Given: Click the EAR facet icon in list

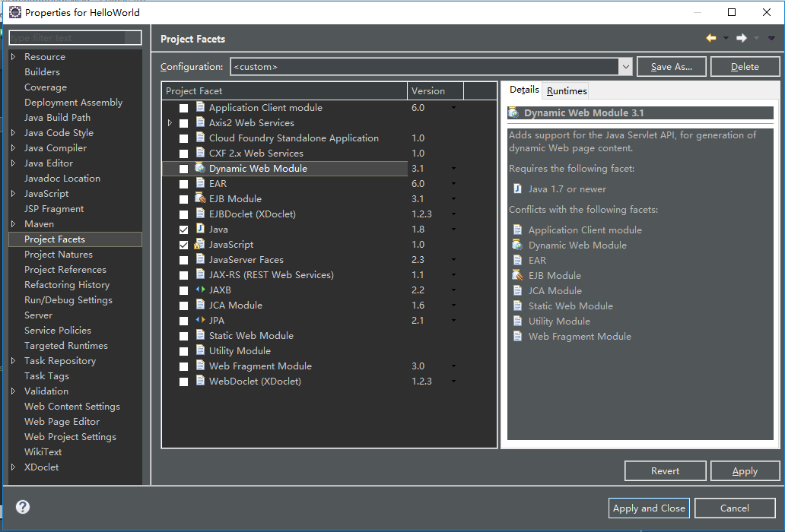Looking at the screenshot, I should tap(200, 183).
